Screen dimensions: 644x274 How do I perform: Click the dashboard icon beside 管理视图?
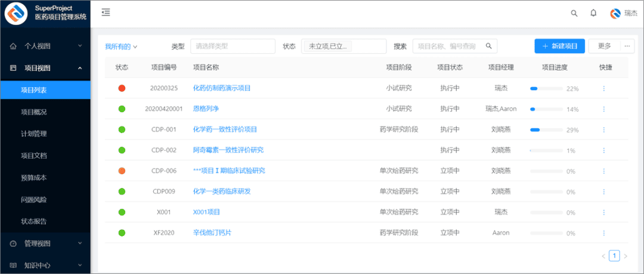pyautogui.click(x=13, y=244)
